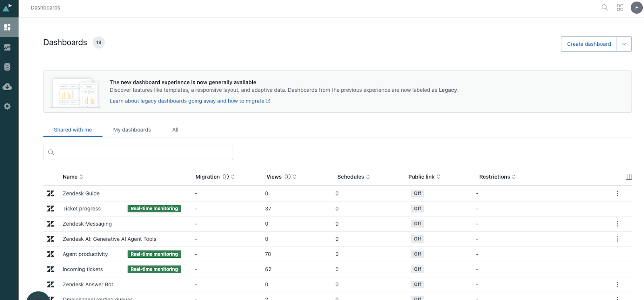644x300 pixels.
Task: Sort by the Name column
Action: pos(73,177)
